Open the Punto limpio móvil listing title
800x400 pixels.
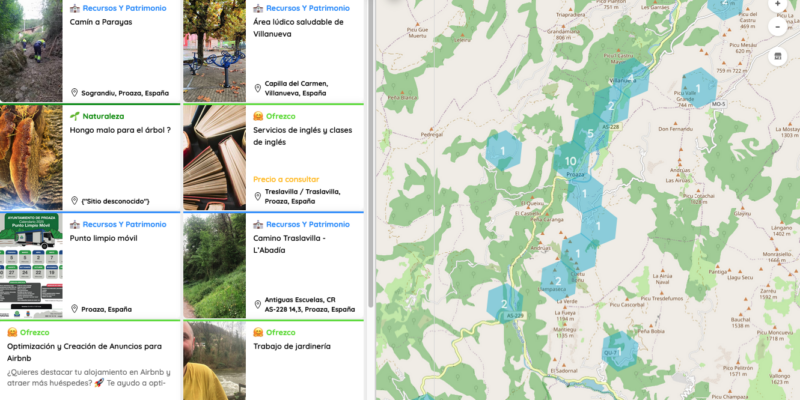(104, 238)
